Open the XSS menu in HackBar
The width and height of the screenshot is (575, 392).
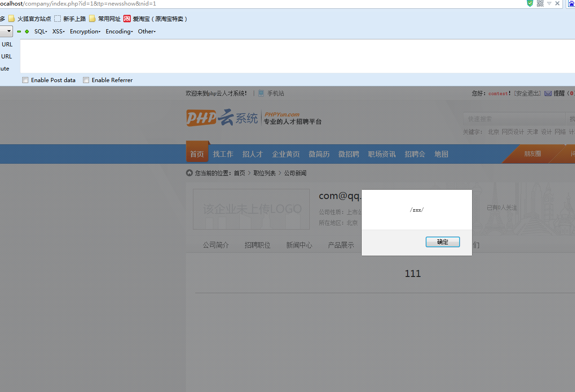point(58,32)
